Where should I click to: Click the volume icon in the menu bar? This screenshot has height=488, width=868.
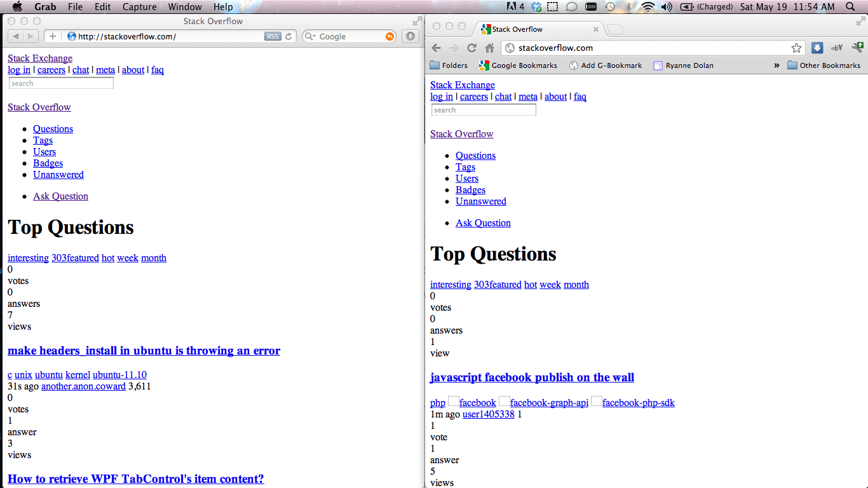coord(667,7)
